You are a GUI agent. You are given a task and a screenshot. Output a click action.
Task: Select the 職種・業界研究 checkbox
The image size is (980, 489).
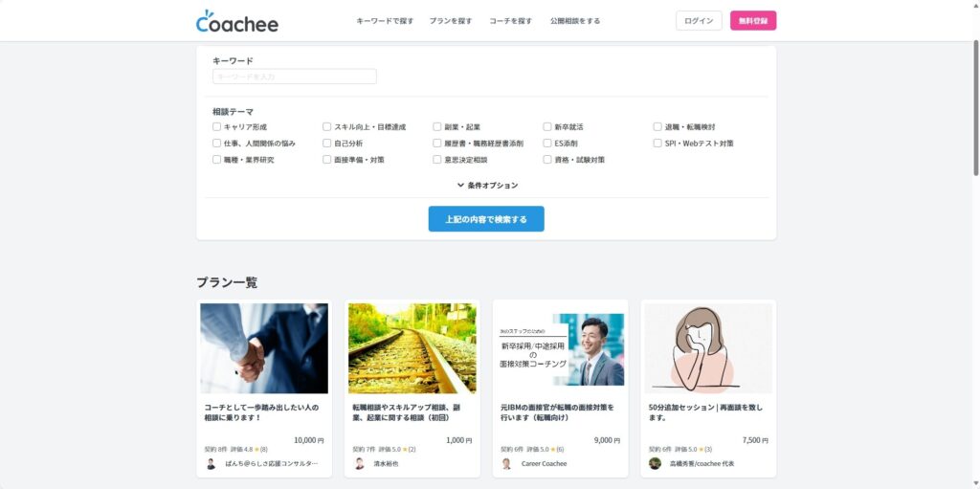coord(217,160)
